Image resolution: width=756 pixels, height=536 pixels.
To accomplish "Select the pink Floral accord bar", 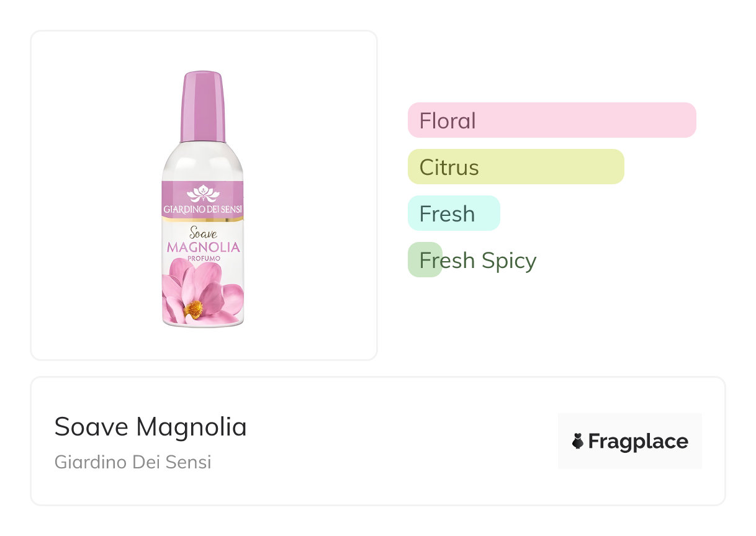I will 552,120.
